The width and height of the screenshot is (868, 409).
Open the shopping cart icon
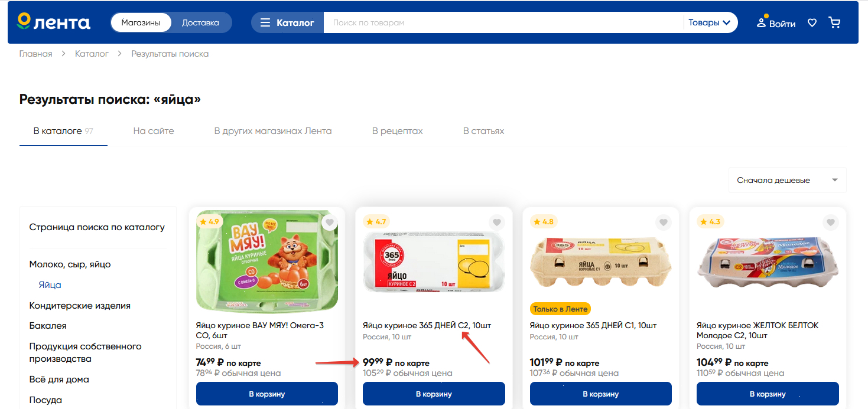pyautogui.click(x=834, y=23)
